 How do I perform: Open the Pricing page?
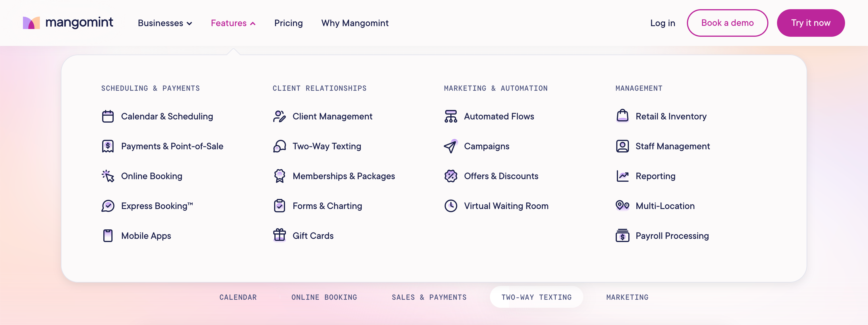point(288,23)
